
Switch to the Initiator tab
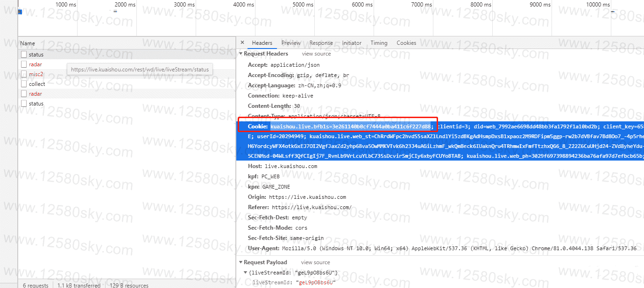tap(352, 43)
